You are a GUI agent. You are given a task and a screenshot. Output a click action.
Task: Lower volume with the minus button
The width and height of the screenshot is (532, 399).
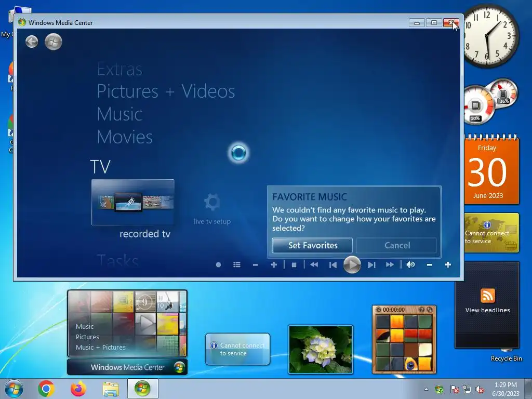coord(429,264)
